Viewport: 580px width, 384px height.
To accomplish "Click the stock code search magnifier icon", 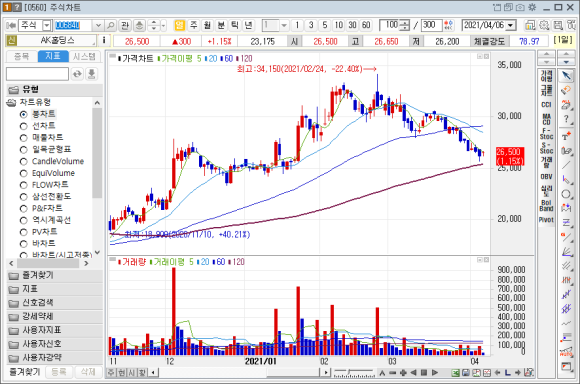I will [x=110, y=25].
